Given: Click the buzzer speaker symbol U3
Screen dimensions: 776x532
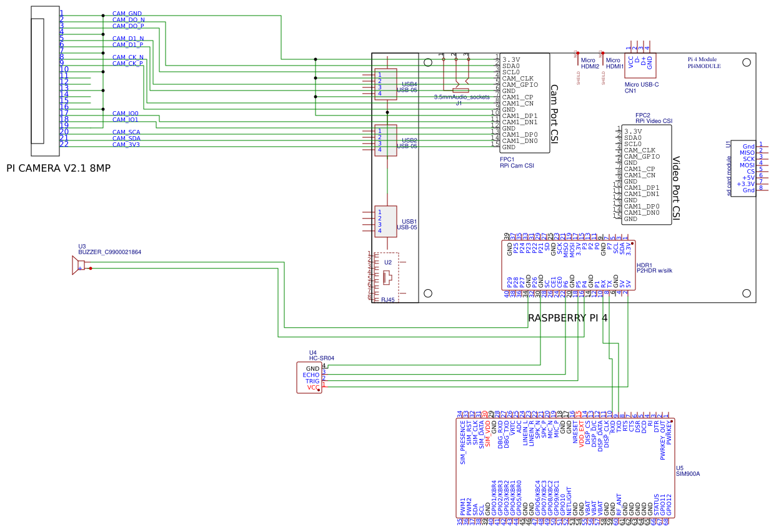Looking at the screenshot, I should pos(79,267).
